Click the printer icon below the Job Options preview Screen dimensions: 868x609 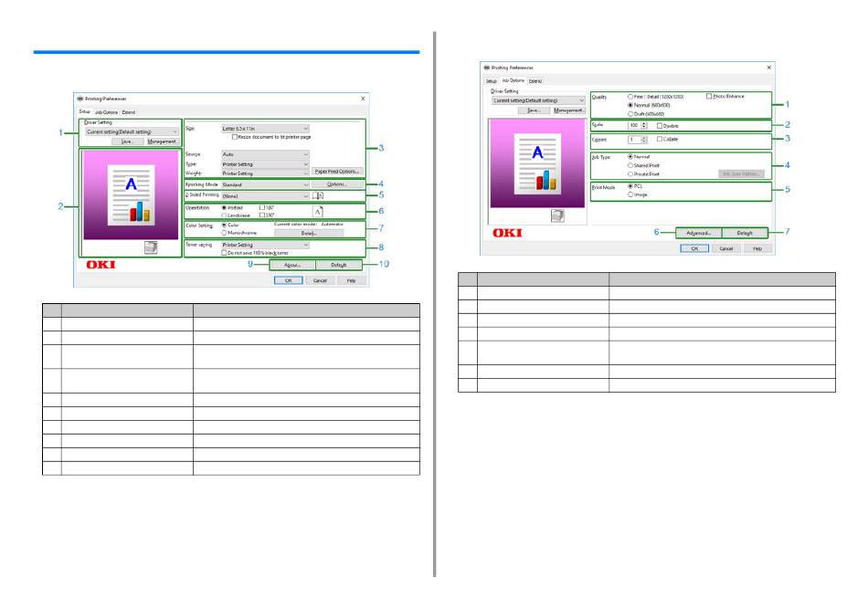click(557, 215)
